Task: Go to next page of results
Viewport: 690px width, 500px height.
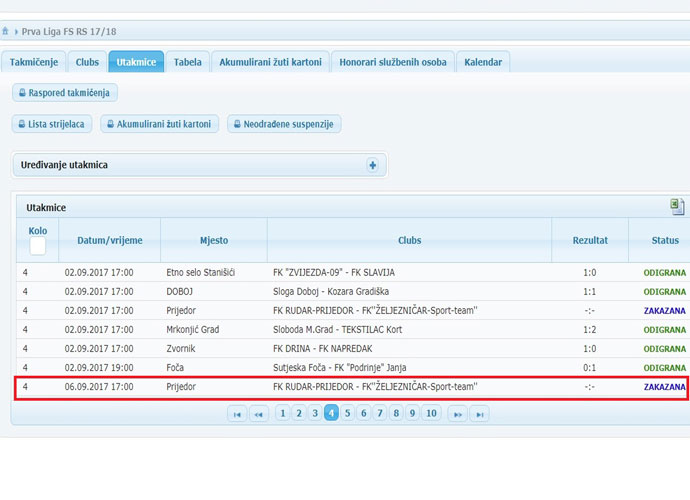Action: pos(457,414)
